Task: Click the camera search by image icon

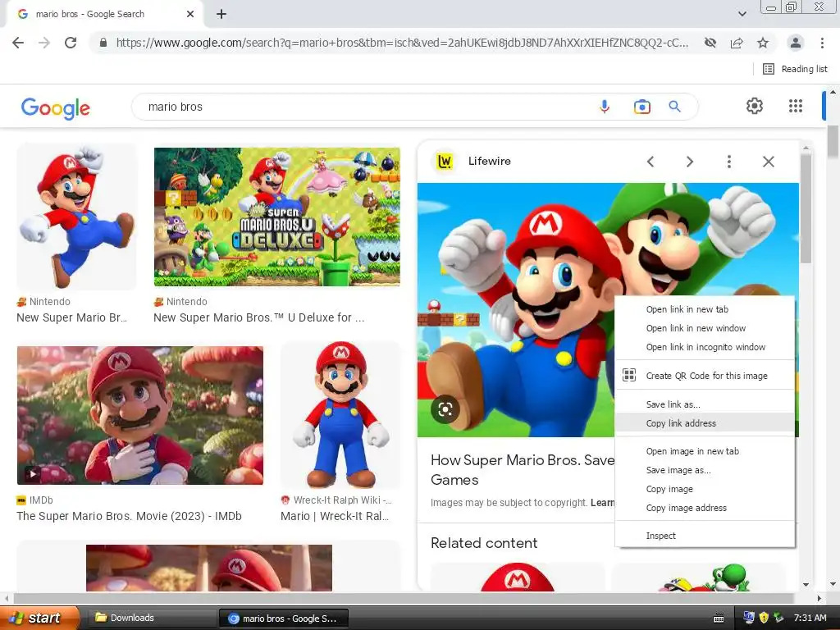Action: (641, 107)
